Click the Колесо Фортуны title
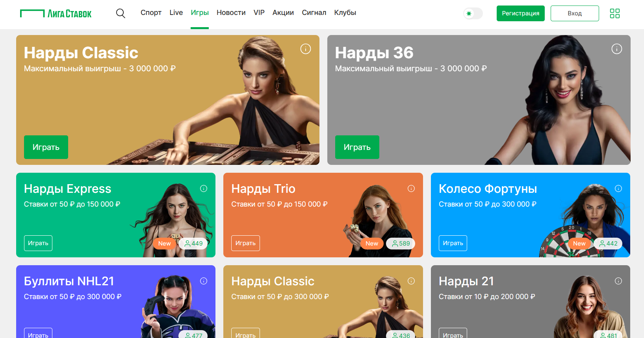Image resolution: width=644 pixels, height=338 pixels. pyautogui.click(x=488, y=189)
